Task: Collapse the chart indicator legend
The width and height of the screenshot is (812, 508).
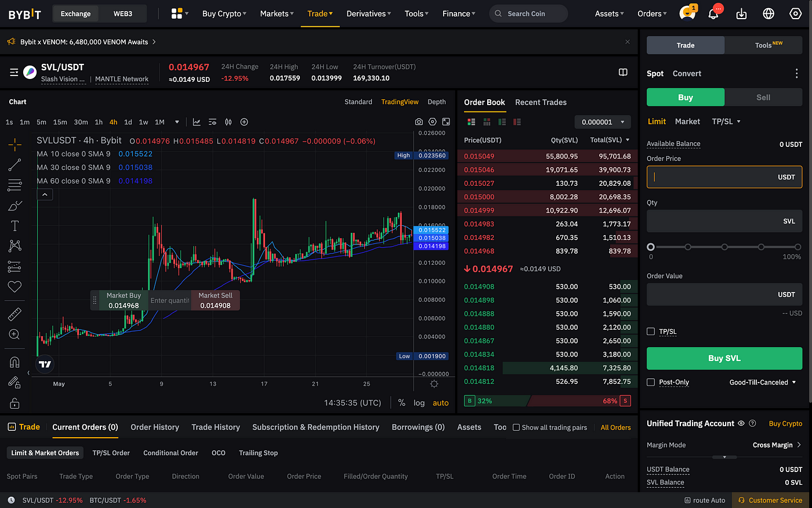Action: (45, 194)
